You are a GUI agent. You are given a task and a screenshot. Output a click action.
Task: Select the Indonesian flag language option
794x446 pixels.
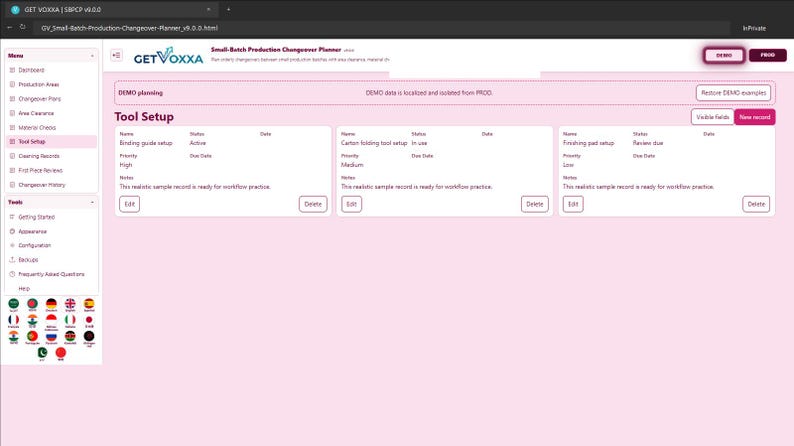click(51, 320)
